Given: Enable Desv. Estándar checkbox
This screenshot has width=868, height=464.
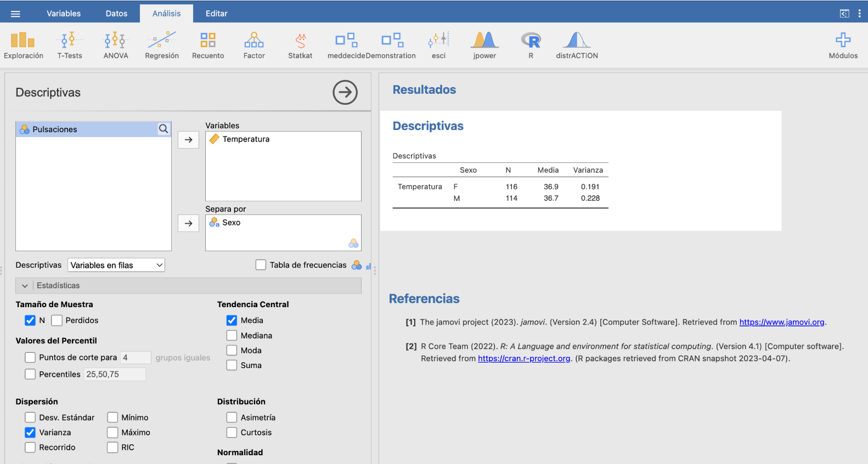Looking at the screenshot, I should 30,418.
